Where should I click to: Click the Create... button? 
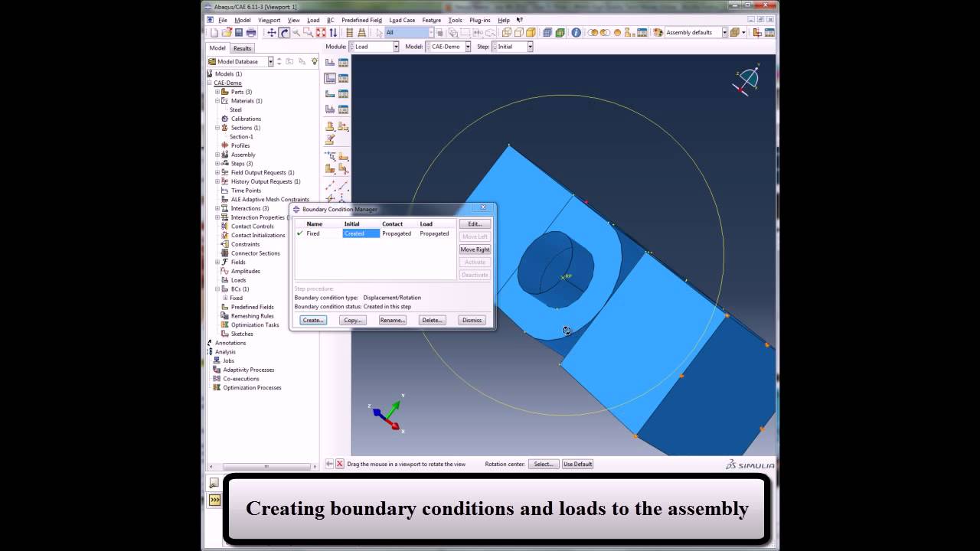pyautogui.click(x=312, y=320)
